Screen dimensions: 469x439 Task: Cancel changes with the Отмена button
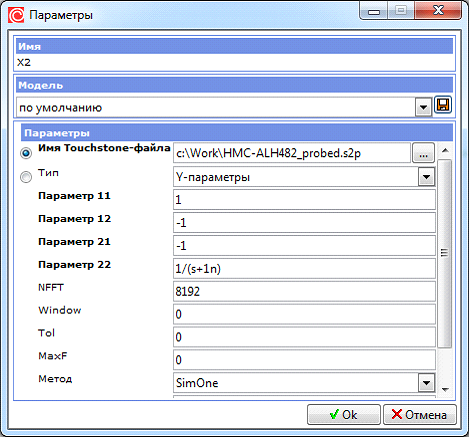[x=420, y=415]
